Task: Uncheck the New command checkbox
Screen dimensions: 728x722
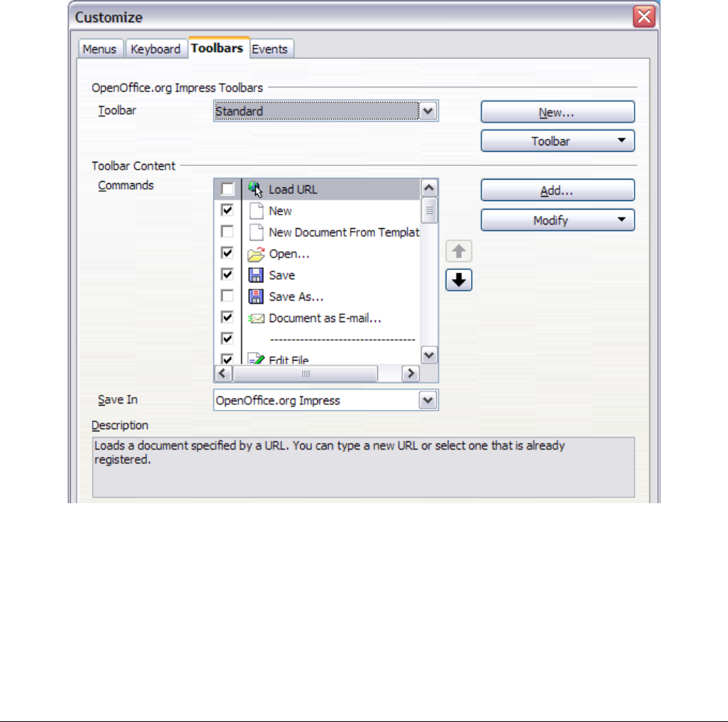Action: pyautogui.click(x=227, y=210)
